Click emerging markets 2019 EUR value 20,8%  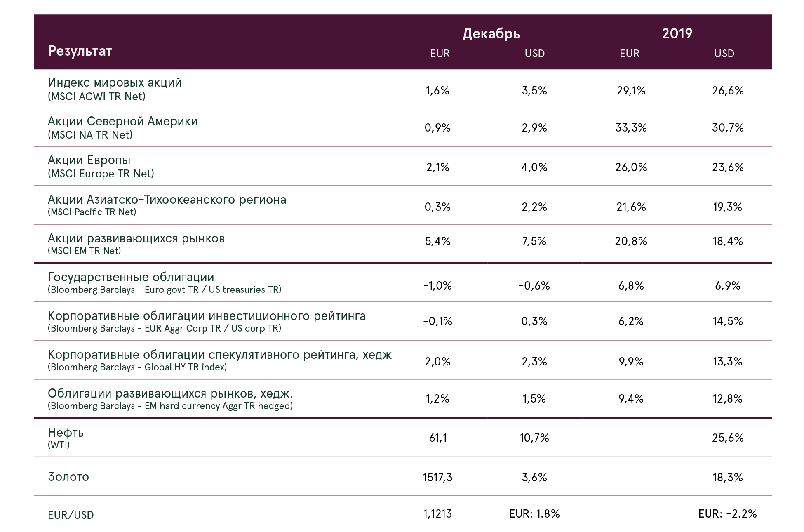[631, 241]
